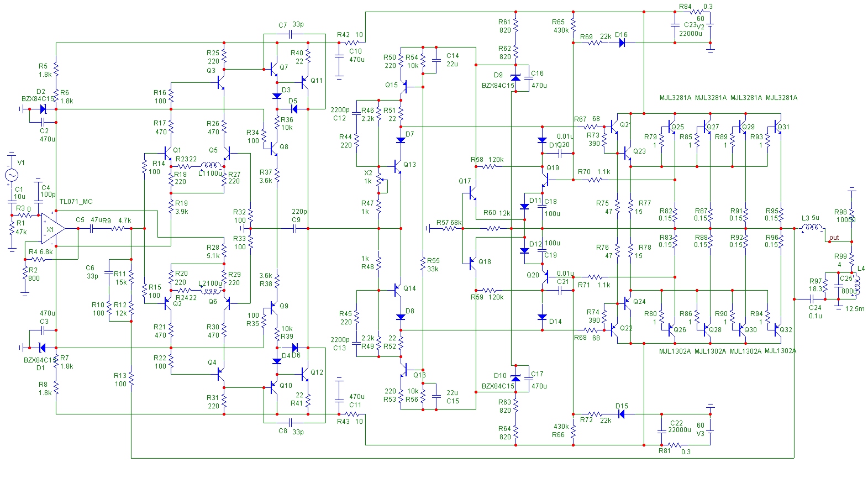The height and width of the screenshot is (478, 868).
Task: Select the R84 0.3 resistor label
Action: 696,7
